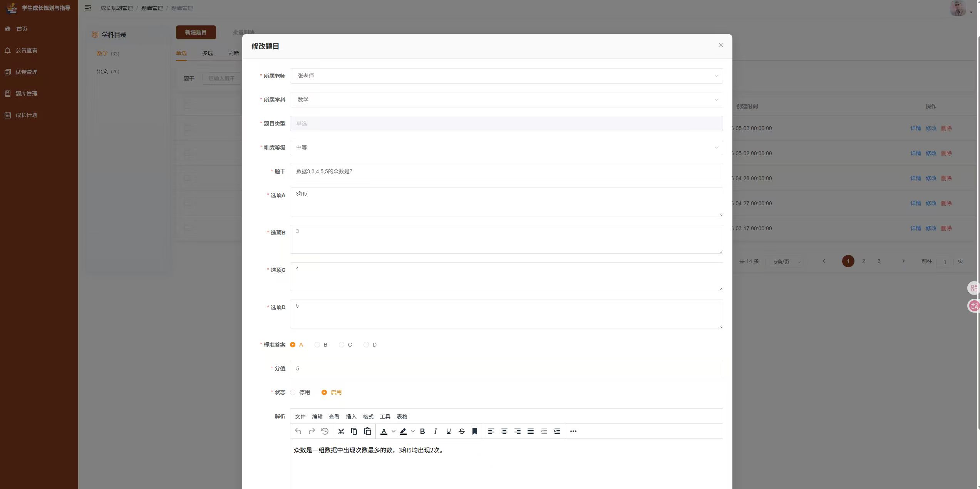Show more editor toolbar options
The width and height of the screenshot is (980, 489).
[x=573, y=431]
